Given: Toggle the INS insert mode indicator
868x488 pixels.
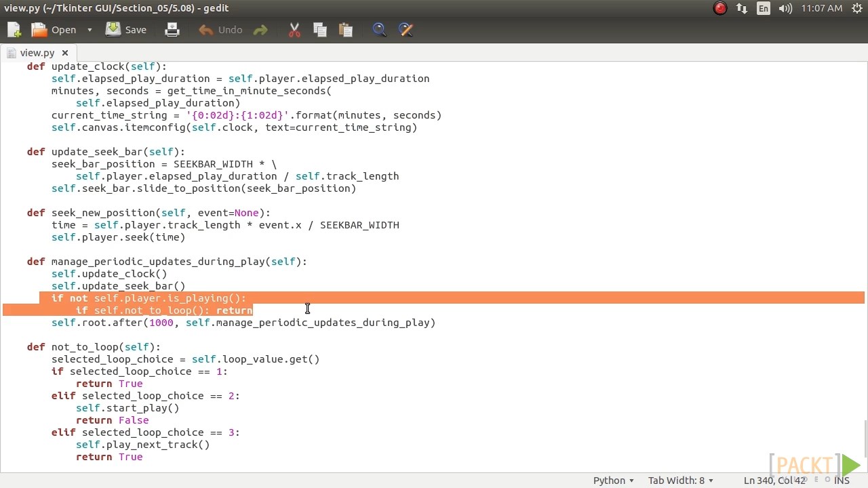Looking at the screenshot, I should [x=842, y=480].
